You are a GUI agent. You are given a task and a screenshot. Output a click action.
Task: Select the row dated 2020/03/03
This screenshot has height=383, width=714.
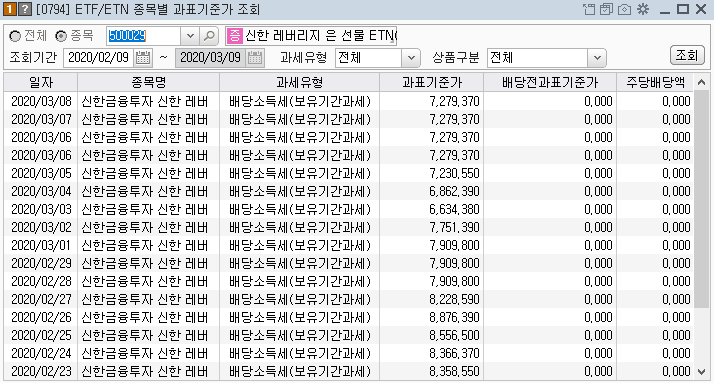coord(348,209)
